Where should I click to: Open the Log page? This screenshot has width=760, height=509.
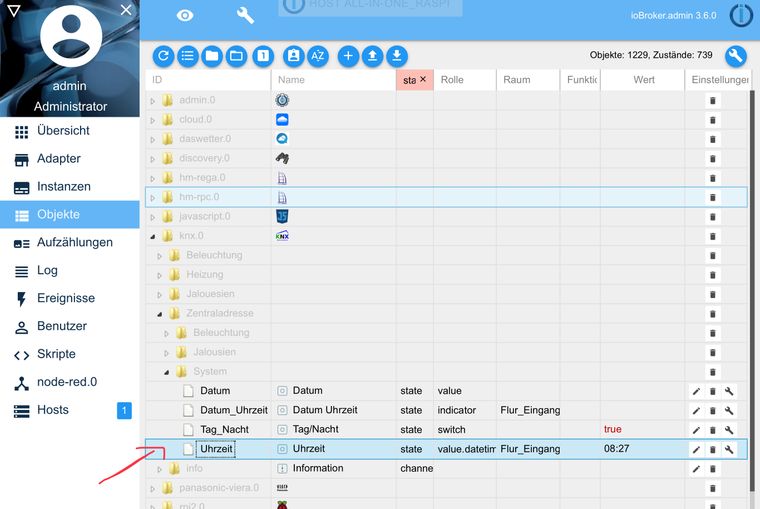pos(70,270)
